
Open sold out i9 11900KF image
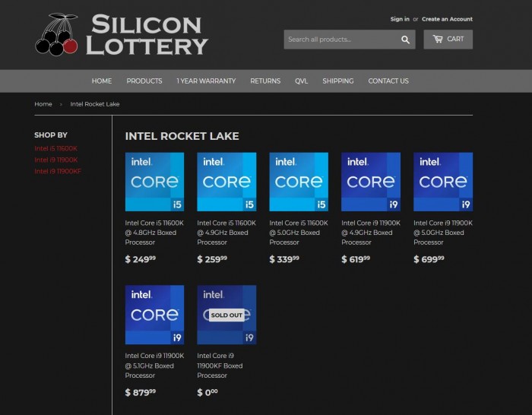(x=226, y=315)
